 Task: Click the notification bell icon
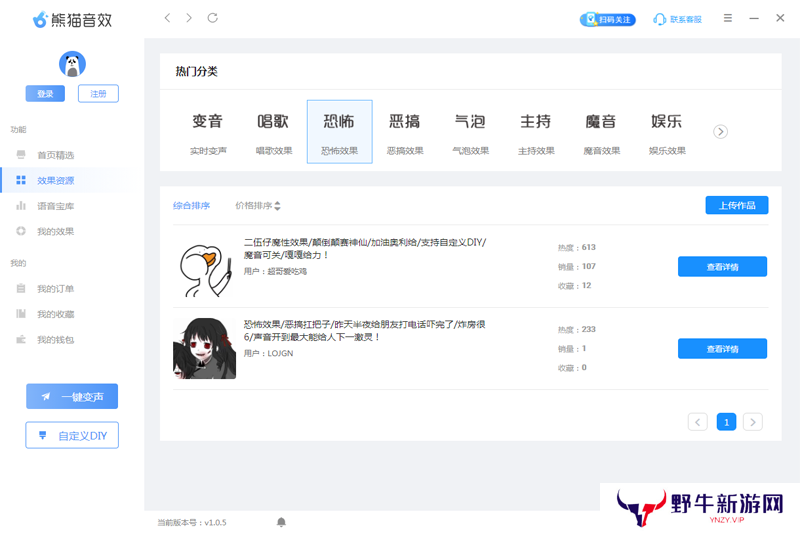[x=281, y=522]
